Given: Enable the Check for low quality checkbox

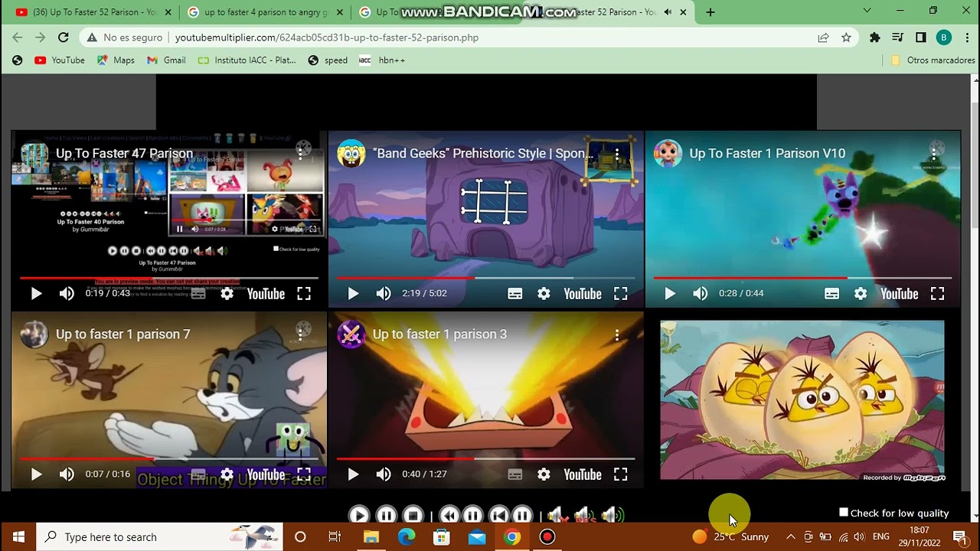Looking at the screenshot, I should pos(844,512).
